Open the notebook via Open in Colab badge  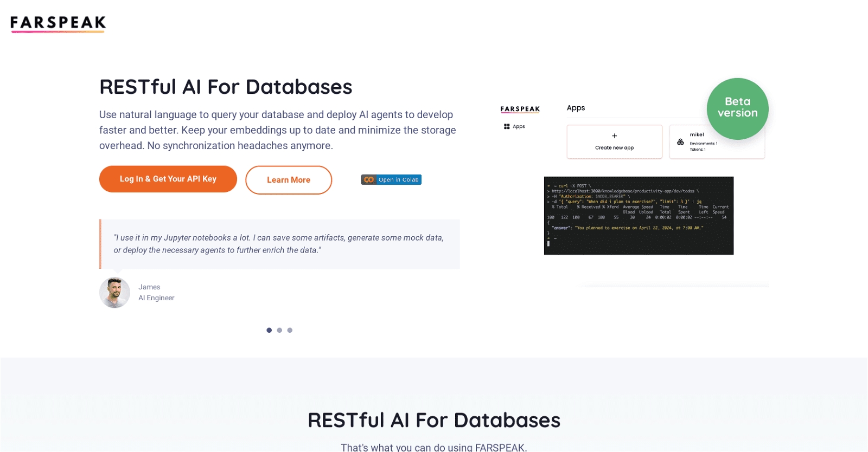398,179
